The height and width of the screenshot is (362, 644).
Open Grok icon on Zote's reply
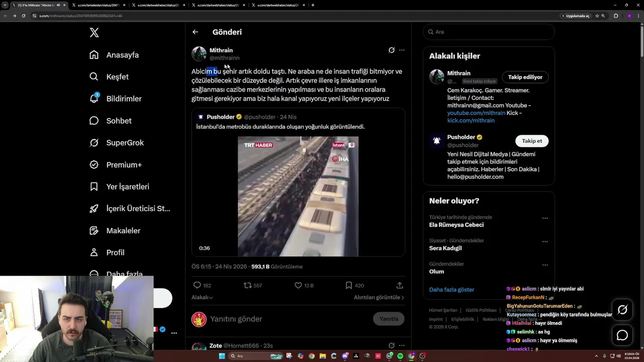pos(391,345)
